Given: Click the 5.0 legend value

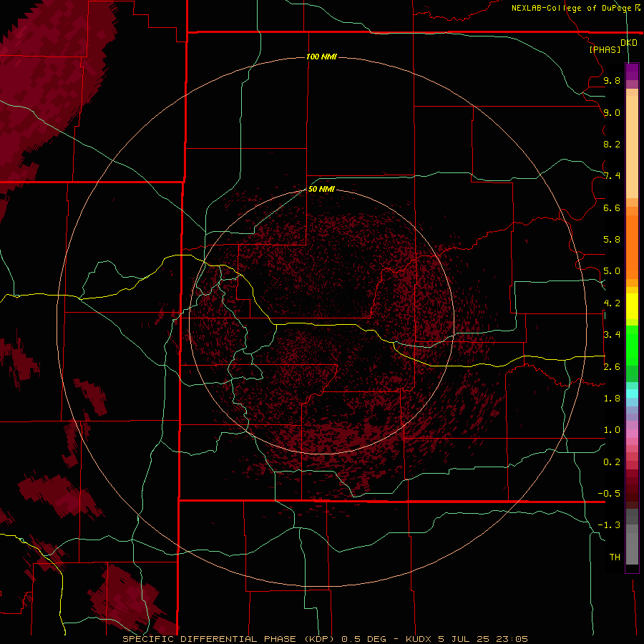Looking at the screenshot, I should 612,271.
